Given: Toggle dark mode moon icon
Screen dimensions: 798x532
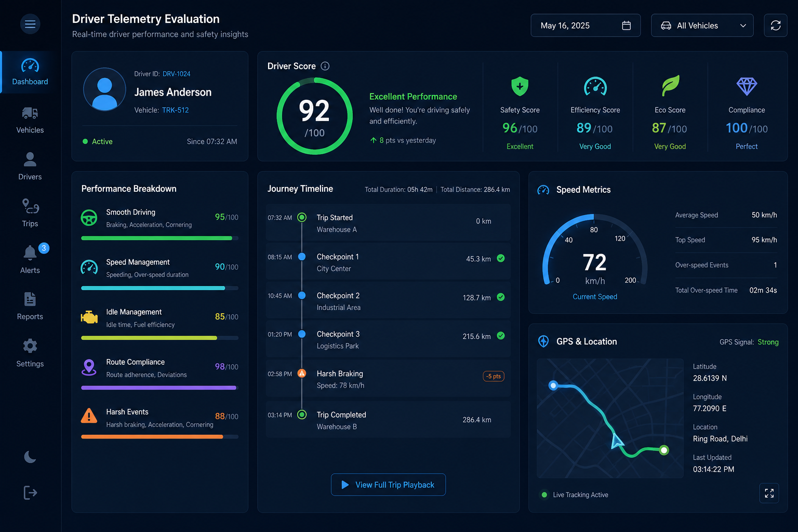Looking at the screenshot, I should point(30,457).
